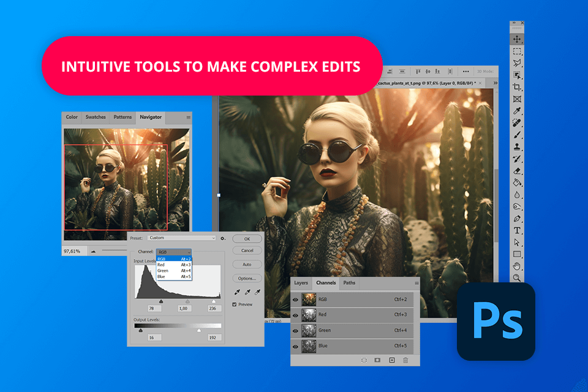
Task: Select the Blur tool
Action: [x=517, y=195]
